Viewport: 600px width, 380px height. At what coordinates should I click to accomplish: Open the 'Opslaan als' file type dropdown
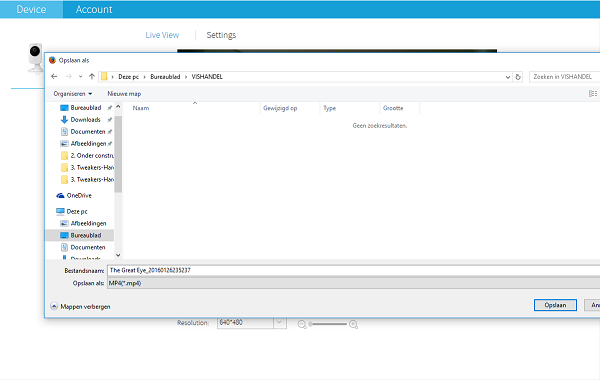[354, 283]
